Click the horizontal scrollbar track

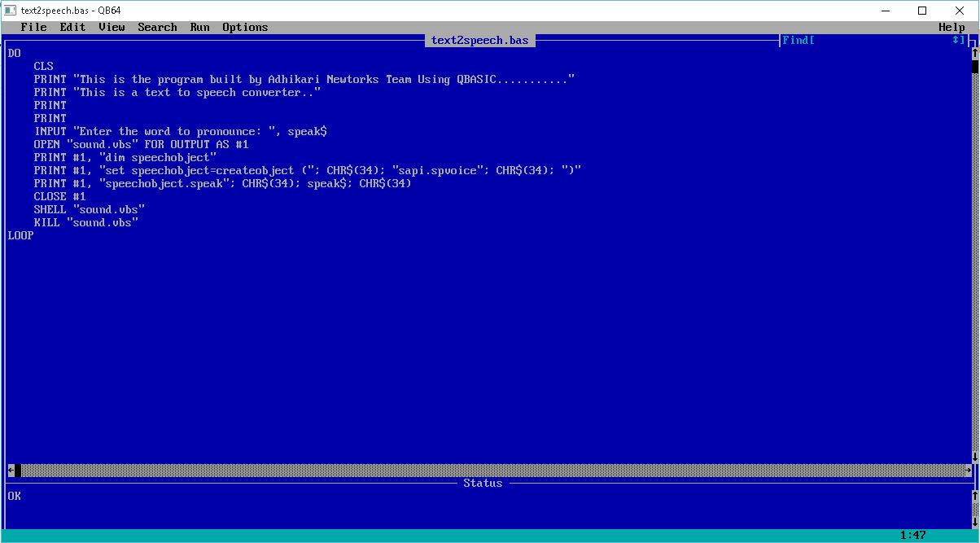click(x=488, y=471)
